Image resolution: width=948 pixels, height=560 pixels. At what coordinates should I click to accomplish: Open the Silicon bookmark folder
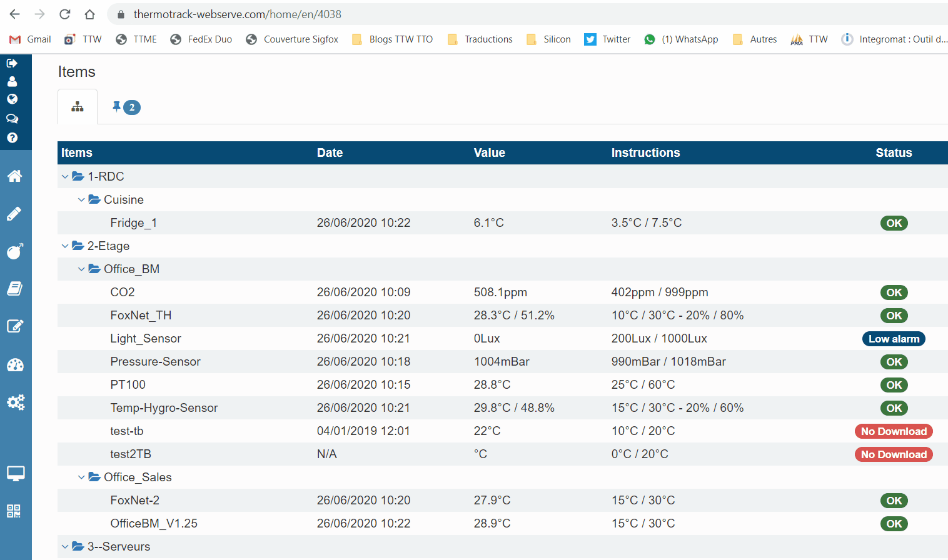pyautogui.click(x=548, y=39)
